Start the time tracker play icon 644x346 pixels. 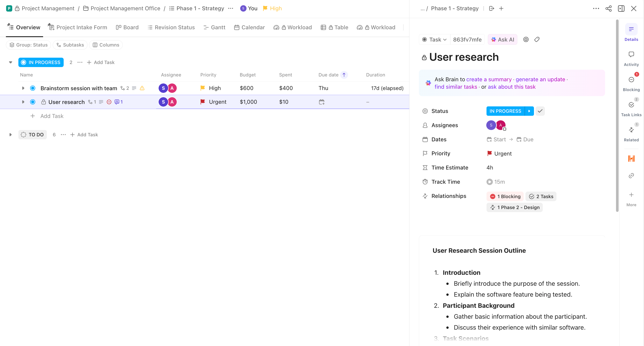pyautogui.click(x=489, y=182)
